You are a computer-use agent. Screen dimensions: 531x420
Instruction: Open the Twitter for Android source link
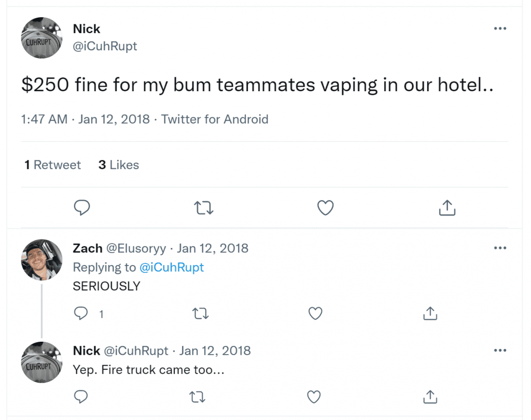pos(214,119)
